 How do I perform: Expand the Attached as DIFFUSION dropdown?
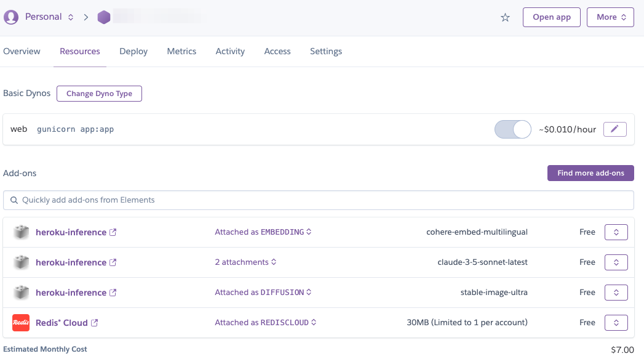[263, 293]
